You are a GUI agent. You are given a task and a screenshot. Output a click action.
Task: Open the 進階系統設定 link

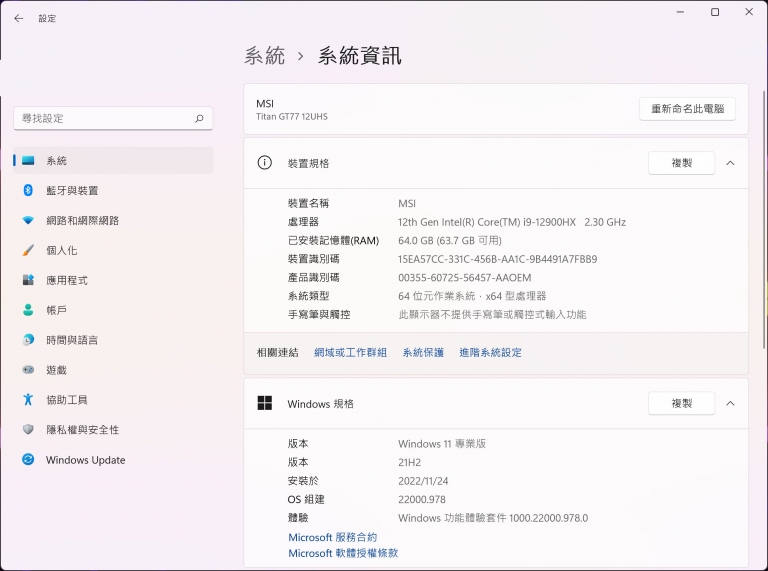[490, 353]
